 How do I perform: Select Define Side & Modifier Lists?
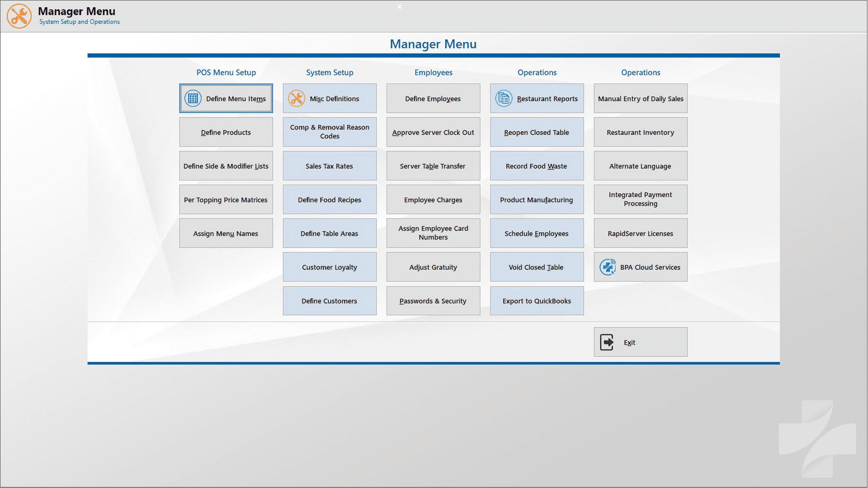[x=226, y=166]
